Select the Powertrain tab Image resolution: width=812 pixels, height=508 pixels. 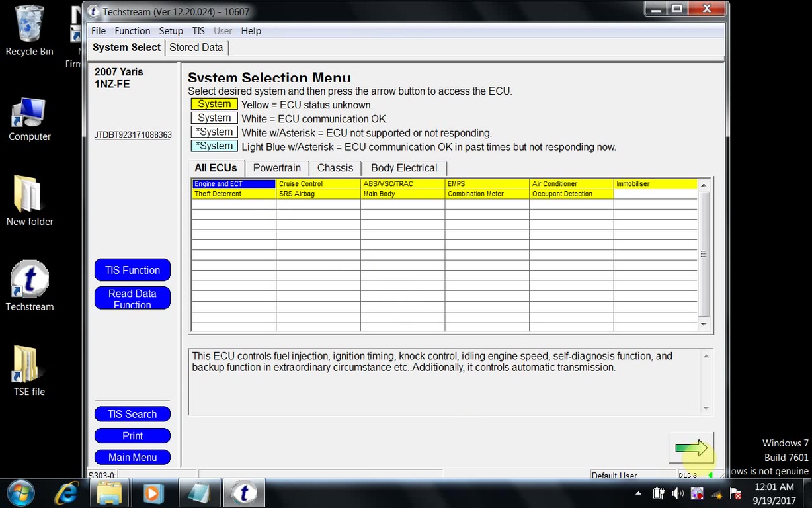277,168
